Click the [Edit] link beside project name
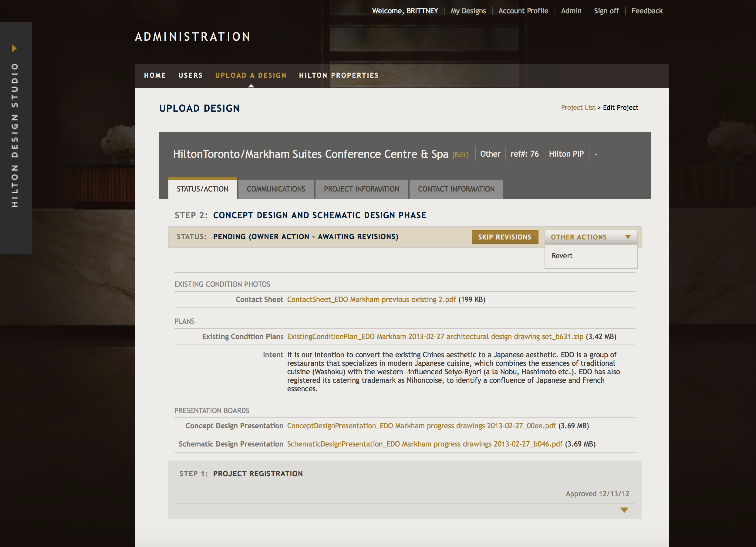Screen dimensions: 756x547 pyautogui.click(x=460, y=155)
